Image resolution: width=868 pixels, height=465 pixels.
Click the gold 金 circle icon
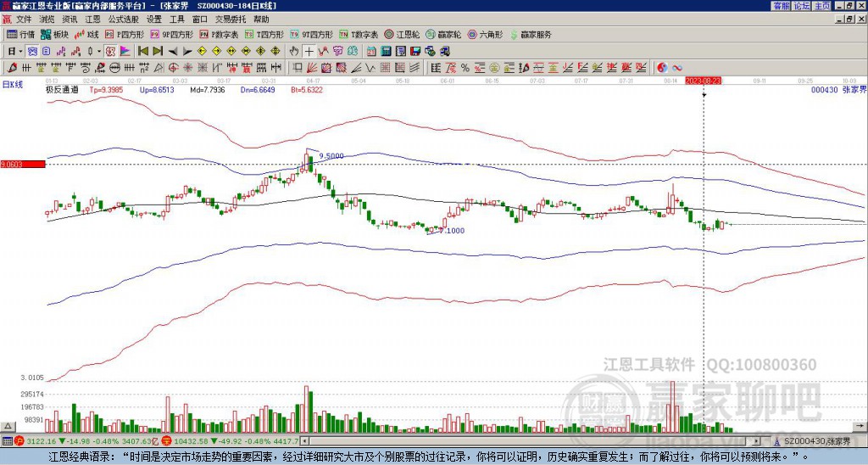coord(494,68)
